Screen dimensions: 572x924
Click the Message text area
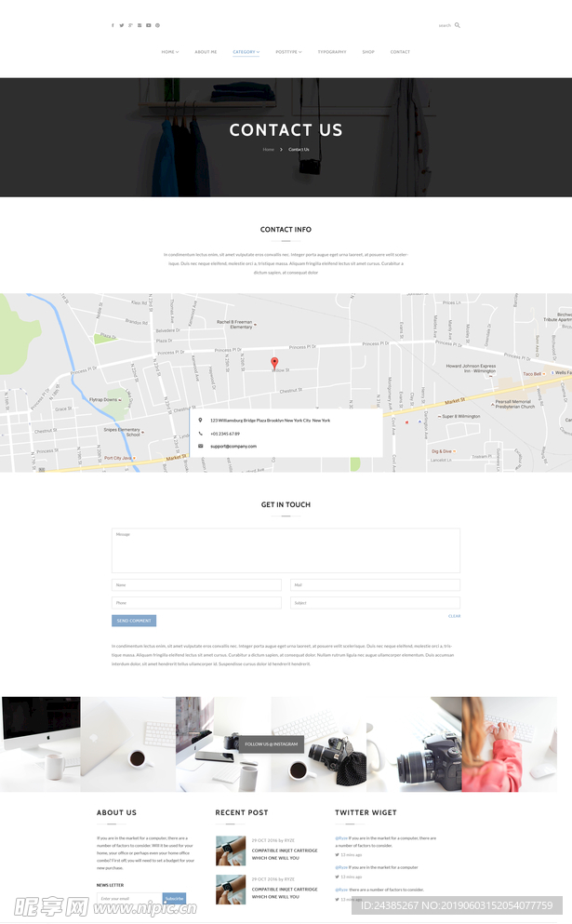(286, 550)
